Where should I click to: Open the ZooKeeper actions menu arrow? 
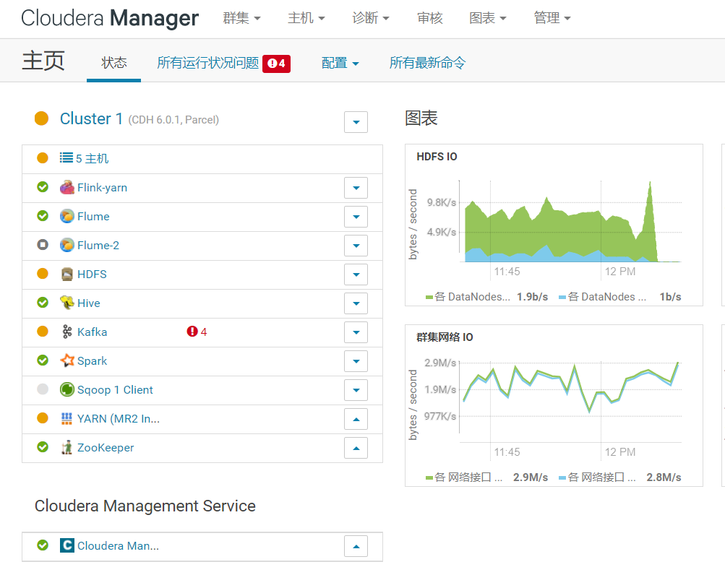point(356,448)
